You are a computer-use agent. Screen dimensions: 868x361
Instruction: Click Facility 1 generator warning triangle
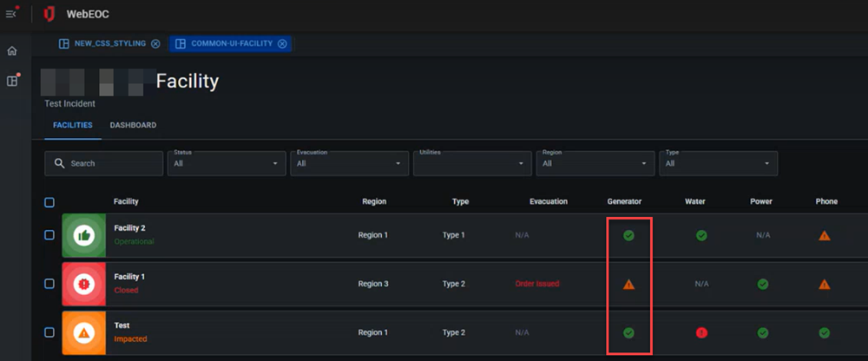[x=628, y=285]
